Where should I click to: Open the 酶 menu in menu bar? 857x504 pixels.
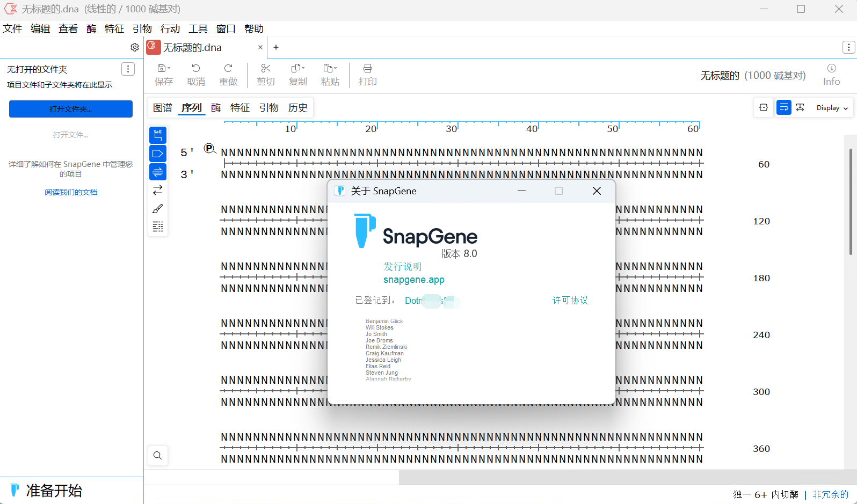click(x=91, y=28)
